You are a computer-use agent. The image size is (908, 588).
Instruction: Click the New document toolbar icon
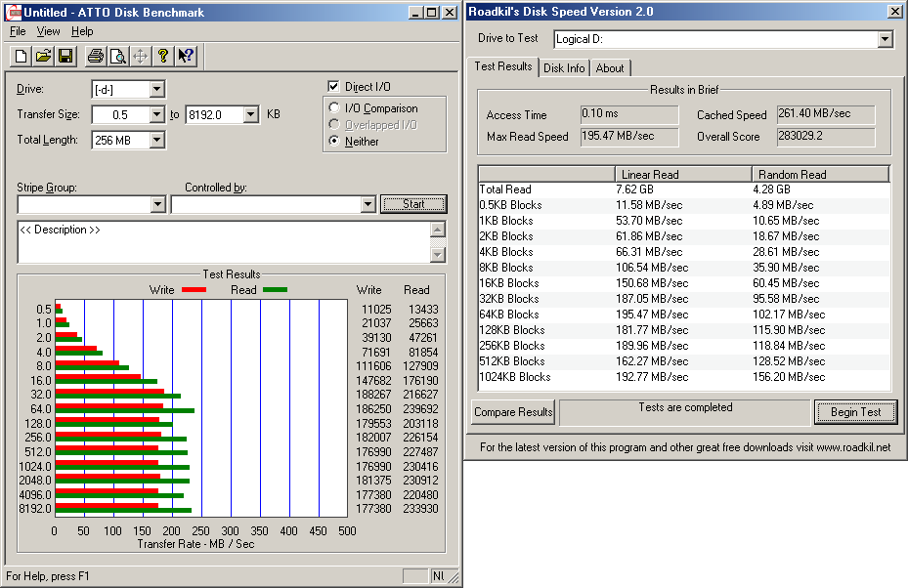point(21,56)
